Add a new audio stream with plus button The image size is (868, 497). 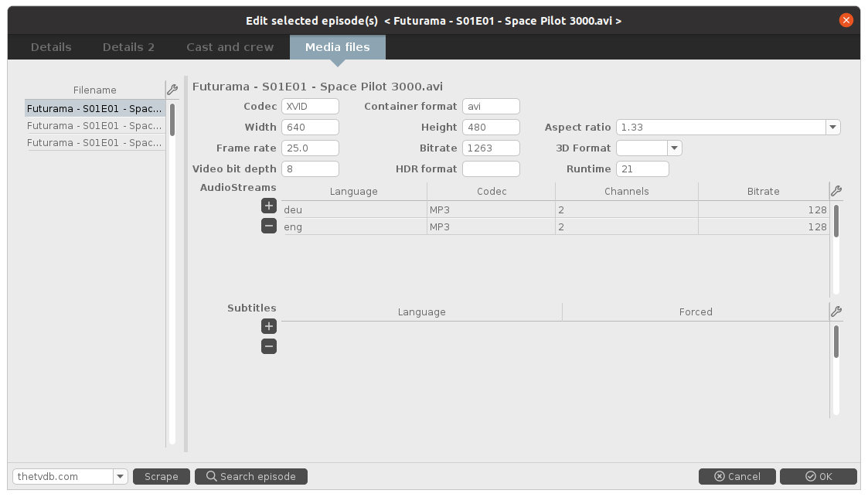click(268, 206)
